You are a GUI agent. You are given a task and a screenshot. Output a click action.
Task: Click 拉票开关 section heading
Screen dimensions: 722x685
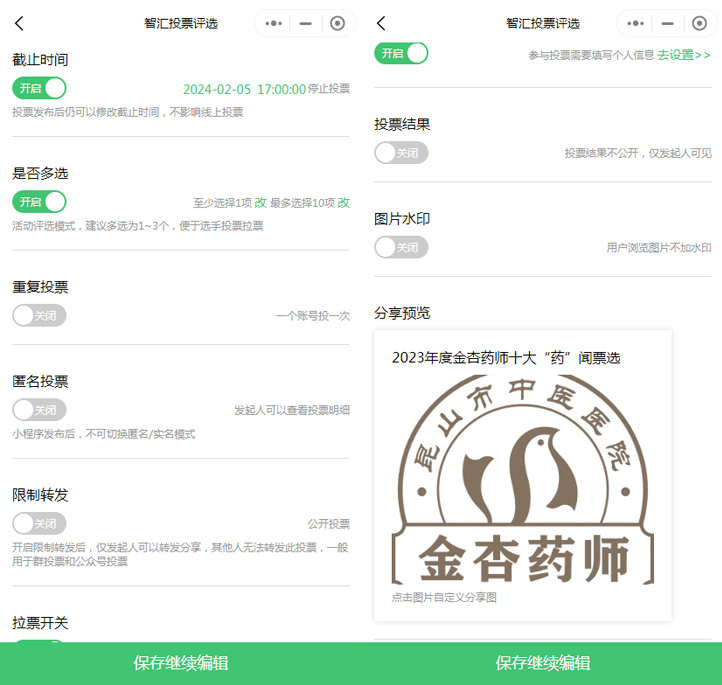[40, 623]
